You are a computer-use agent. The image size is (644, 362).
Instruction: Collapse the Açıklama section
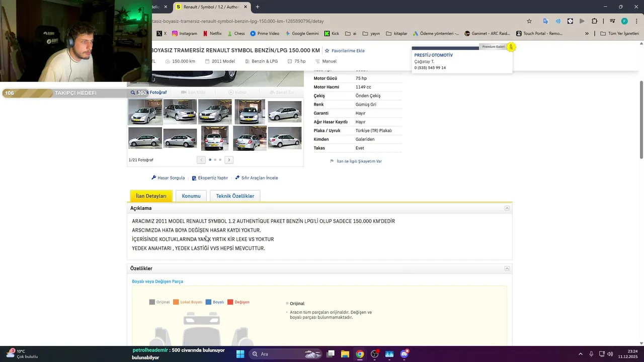507,208
